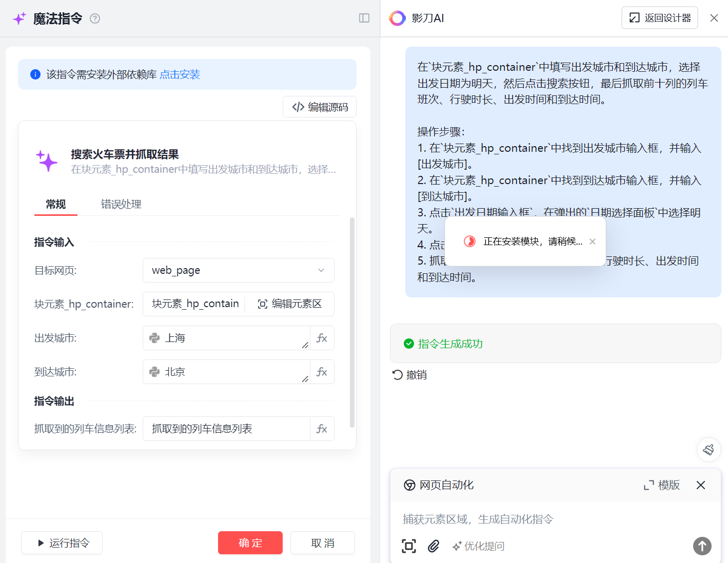Image resolution: width=728 pixels, height=563 pixels.
Task: Click the fx expression icon for 出发城市
Action: click(322, 338)
